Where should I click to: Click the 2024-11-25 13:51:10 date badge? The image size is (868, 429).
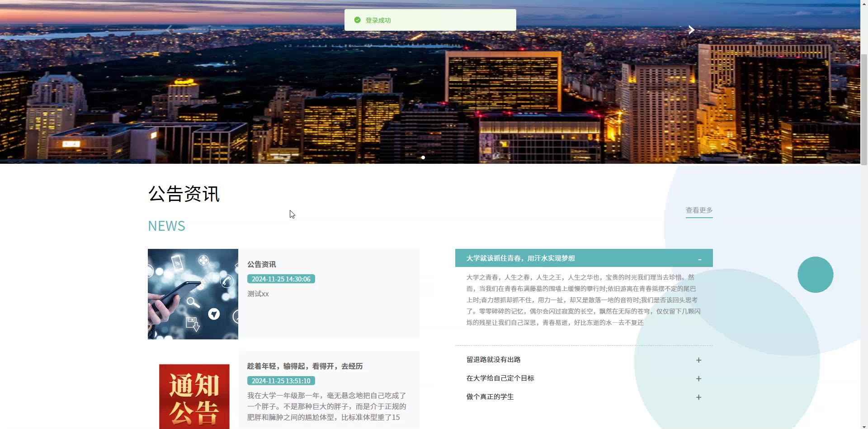coord(281,381)
